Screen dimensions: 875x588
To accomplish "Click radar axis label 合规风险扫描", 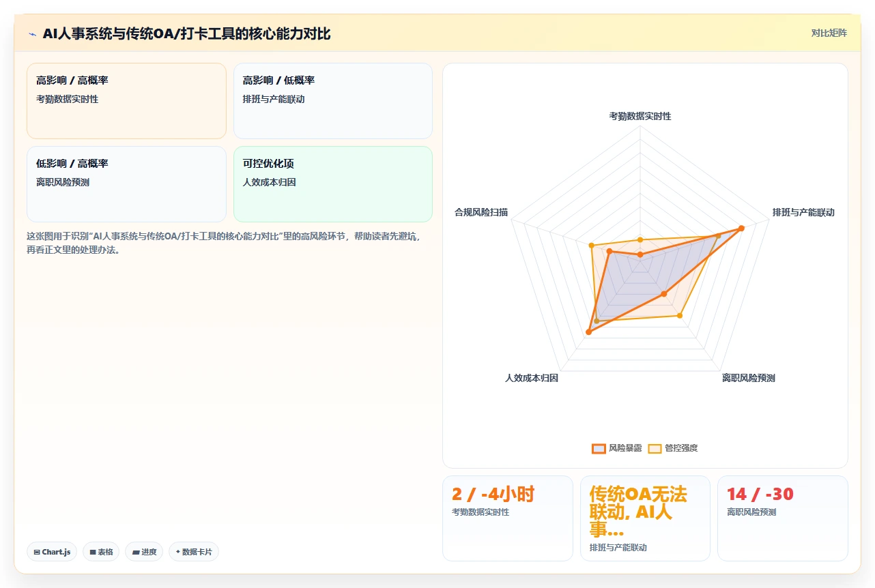I will click(481, 212).
